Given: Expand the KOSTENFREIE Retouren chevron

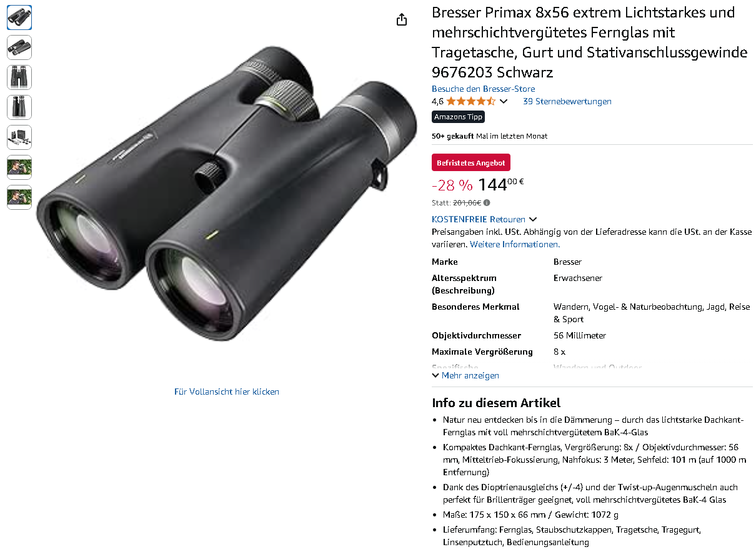Looking at the screenshot, I should (x=533, y=219).
